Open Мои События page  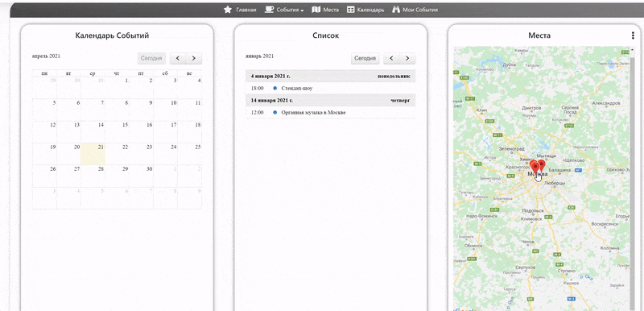420,10
